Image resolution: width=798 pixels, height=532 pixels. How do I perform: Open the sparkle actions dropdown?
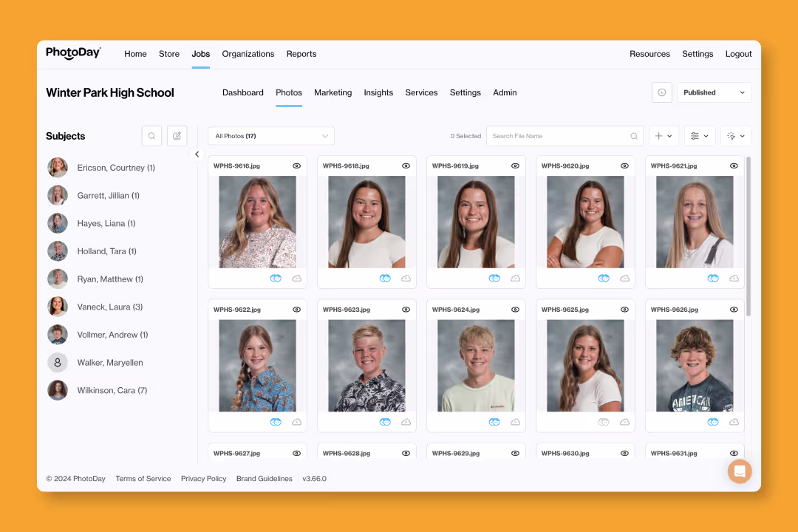click(x=736, y=136)
